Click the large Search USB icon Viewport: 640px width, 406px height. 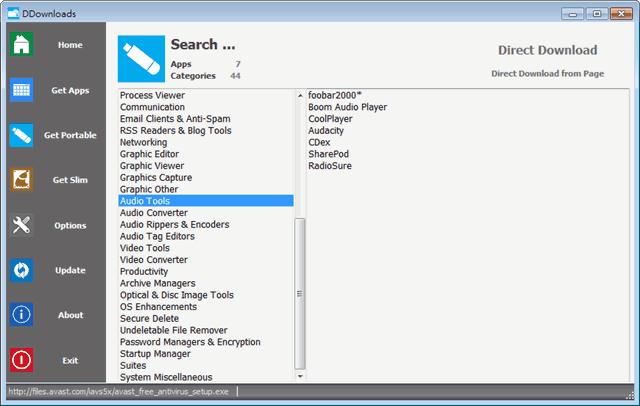point(140,59)
